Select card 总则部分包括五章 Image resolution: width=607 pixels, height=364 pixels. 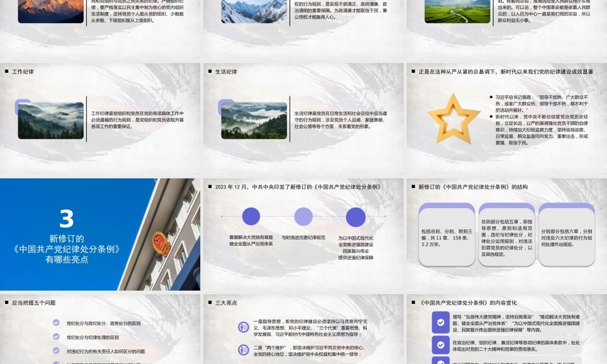coord(507,234)
